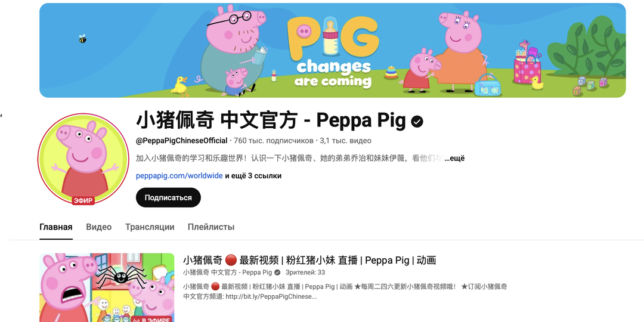Open the peppapig.com/worldwide link

coord(179,176)
